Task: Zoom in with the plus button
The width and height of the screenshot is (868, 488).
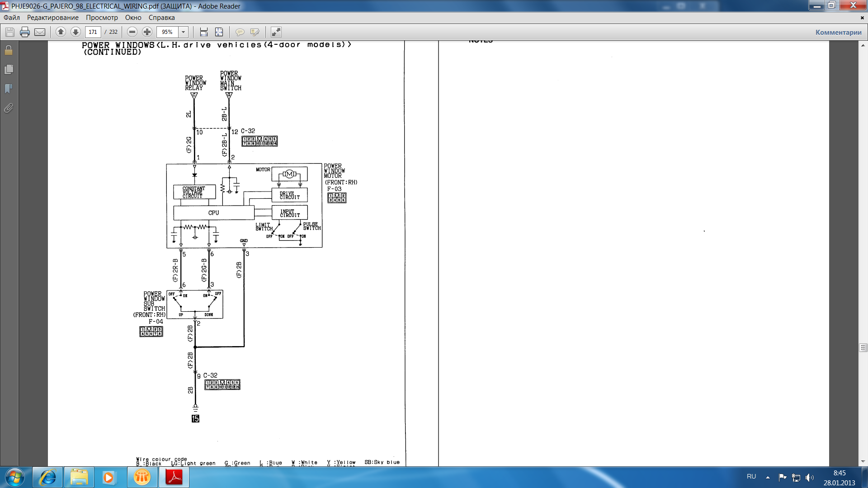Action: (147, 32)
